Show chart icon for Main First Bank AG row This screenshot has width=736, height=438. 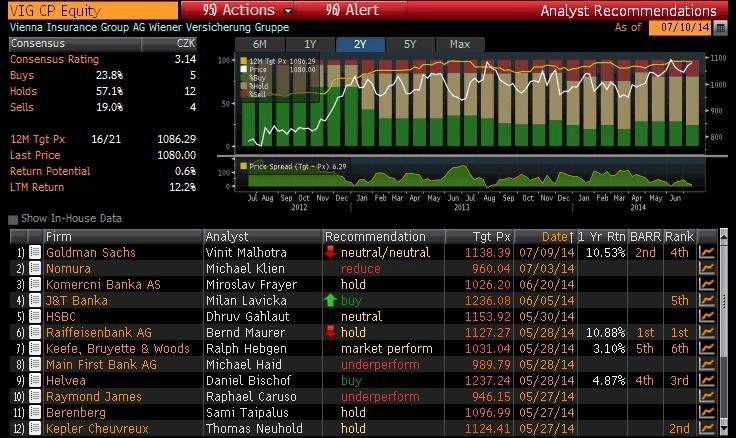point(706,364)
